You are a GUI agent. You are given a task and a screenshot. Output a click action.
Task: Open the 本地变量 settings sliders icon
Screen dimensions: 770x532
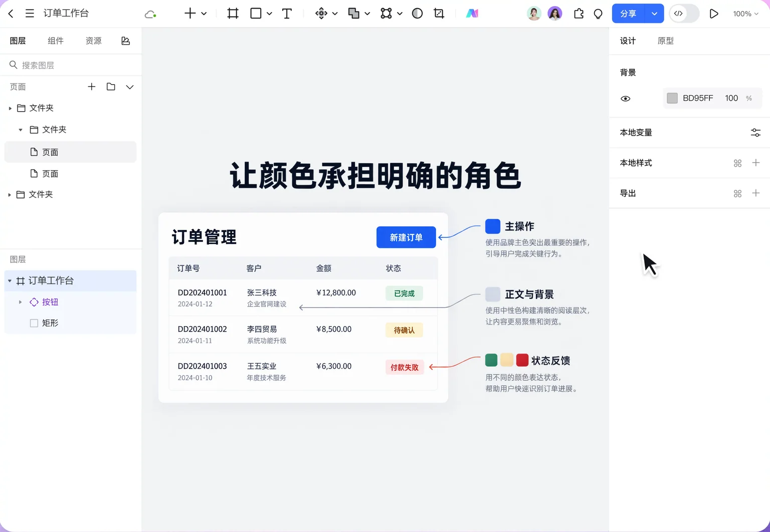click(755, 133)
